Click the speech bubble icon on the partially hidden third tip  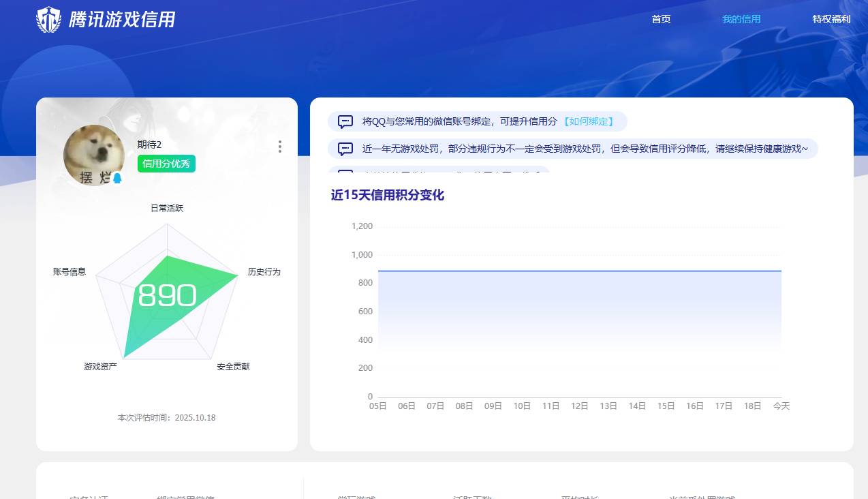(x=345, y=174)
